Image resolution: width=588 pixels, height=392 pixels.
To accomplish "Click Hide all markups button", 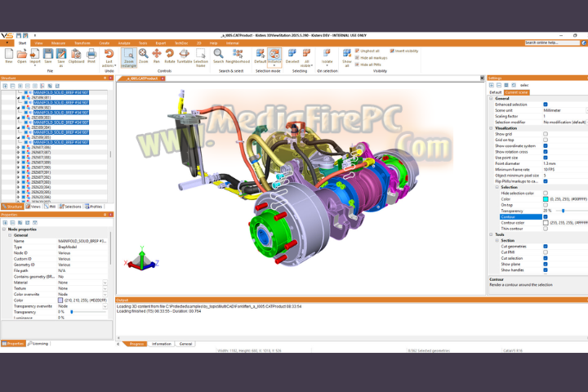I will pyautogui.click(x=371, y=58).
